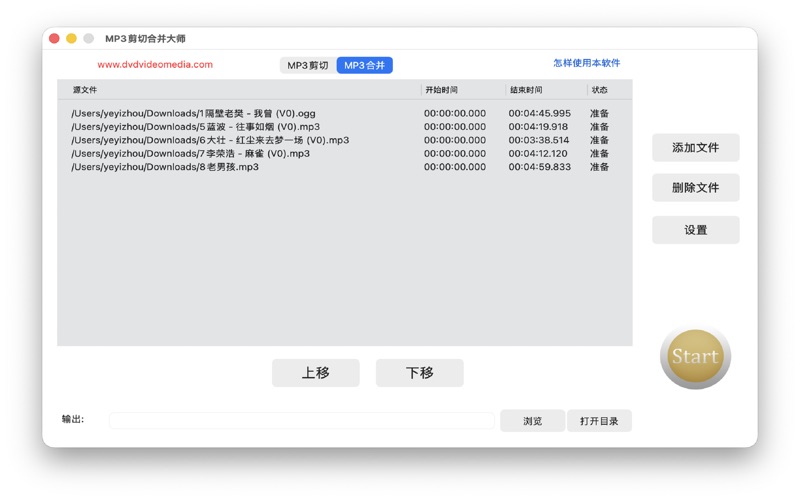
Task: Click the 浏览 browse button
Action: [532, 421]
